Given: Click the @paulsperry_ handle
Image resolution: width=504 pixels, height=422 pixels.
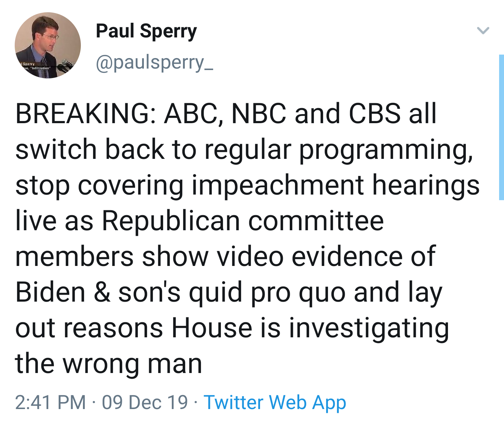Looking at the screenshot, I should coord(154,63).
